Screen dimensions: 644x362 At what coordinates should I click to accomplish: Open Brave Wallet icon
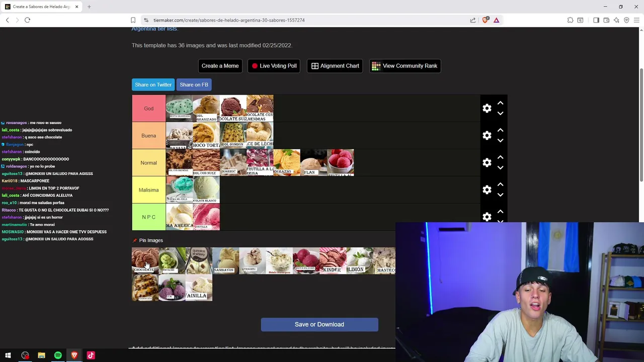pyautogui.click(x=606, y=20)
